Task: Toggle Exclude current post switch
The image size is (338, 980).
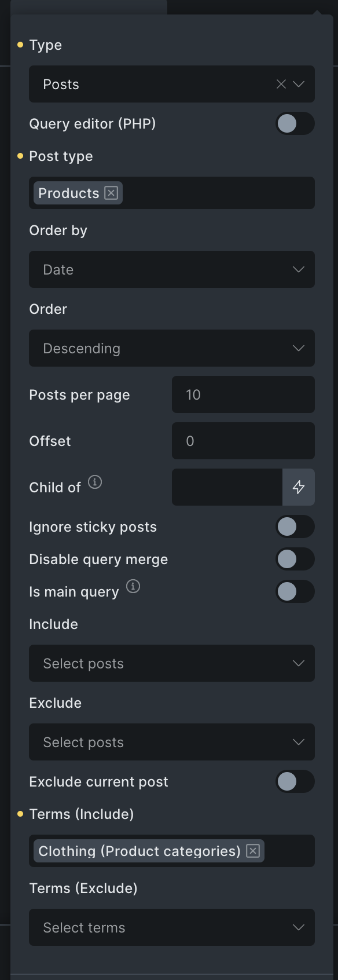Action: coord(295,781)
